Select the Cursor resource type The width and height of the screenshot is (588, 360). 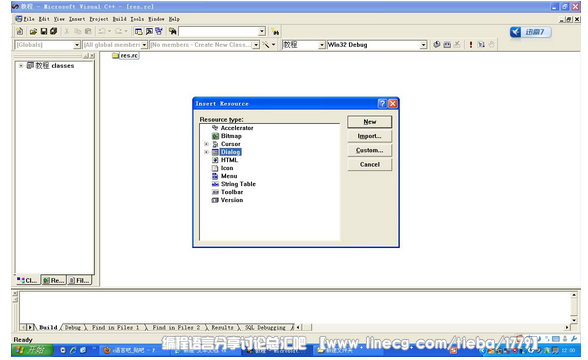[x=231, y=144]
